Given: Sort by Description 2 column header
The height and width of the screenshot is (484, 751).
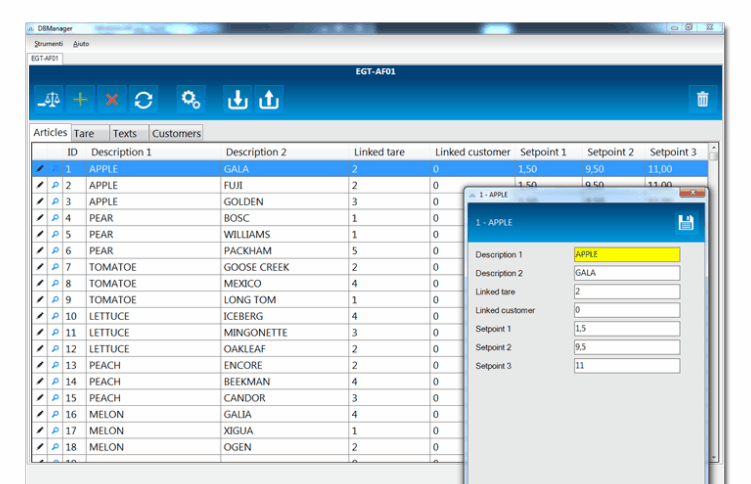Looking at the screenshot, I should click(284, 152).
